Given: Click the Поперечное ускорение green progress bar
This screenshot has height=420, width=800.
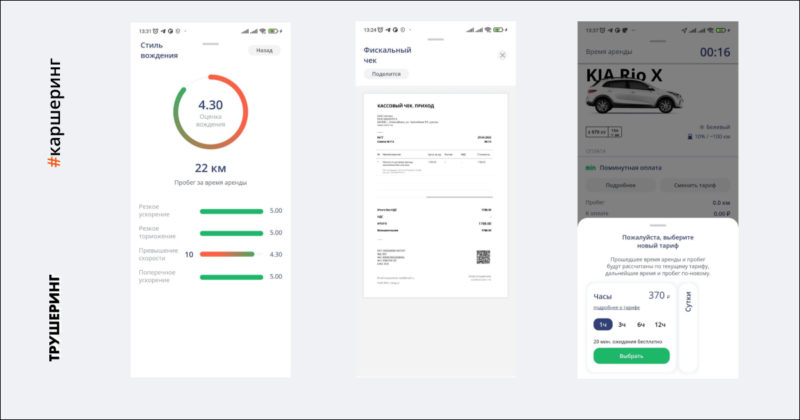Looking at the screenshot, I should [x=231, y=277].
